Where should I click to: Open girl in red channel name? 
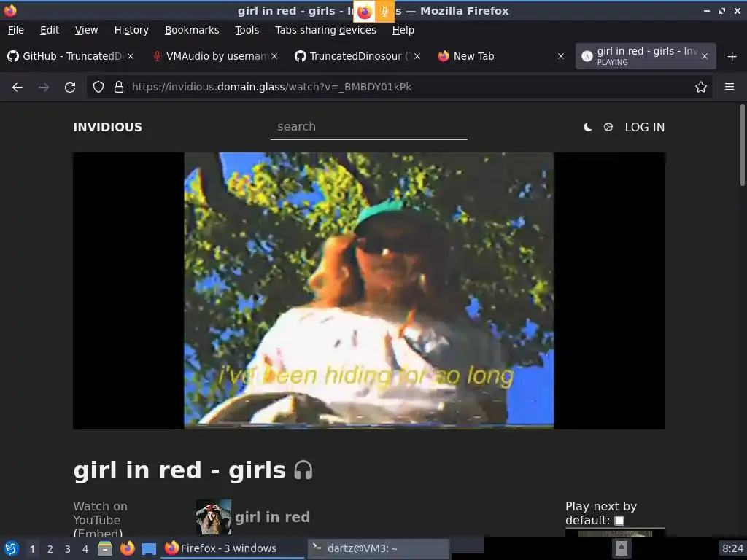[x=273, y=517]
